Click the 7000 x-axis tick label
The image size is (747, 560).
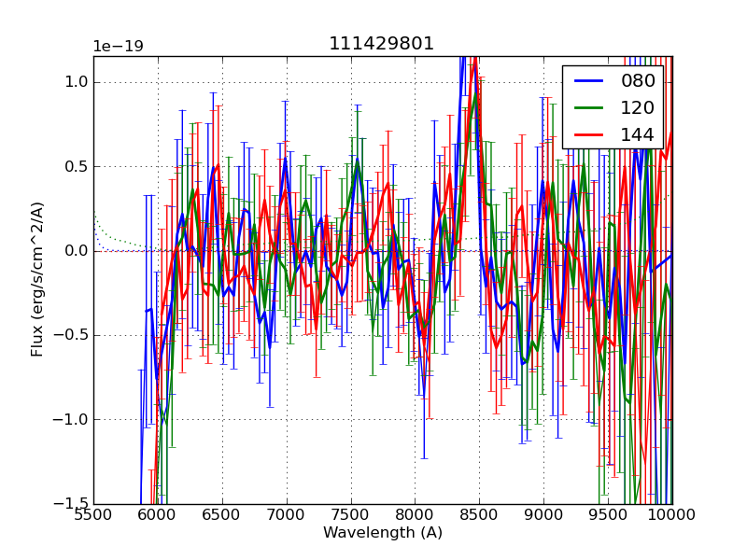pyautogui.click(x=286, y=514)
